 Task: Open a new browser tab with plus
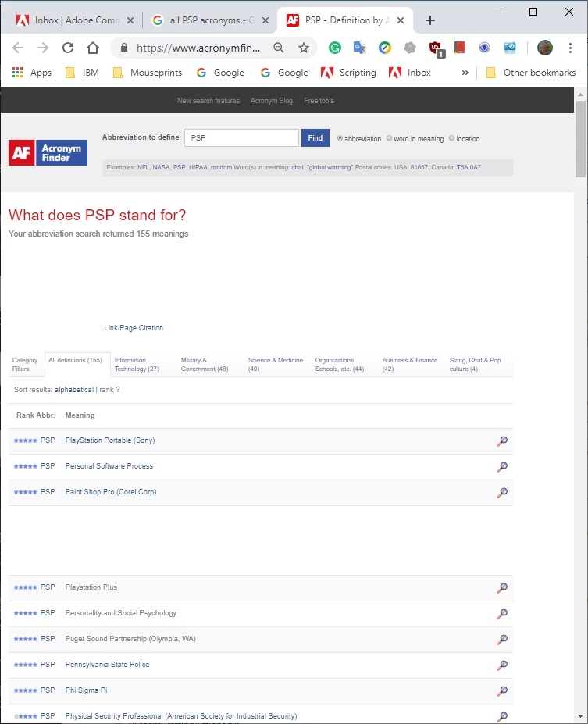[430, 20]
